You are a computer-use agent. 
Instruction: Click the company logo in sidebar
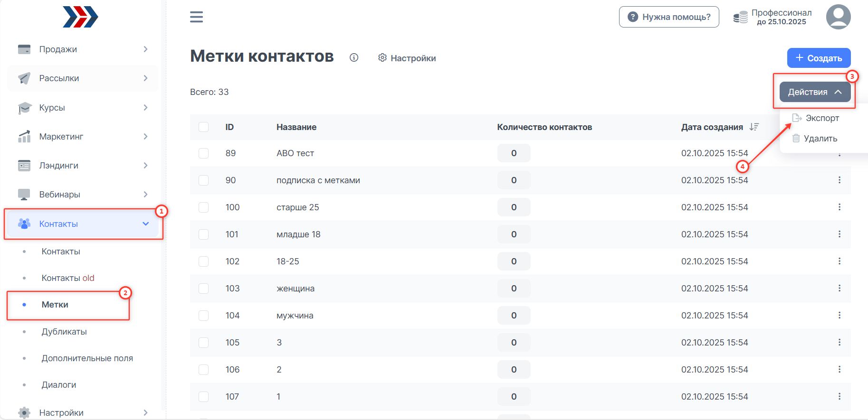pos(80,17)
